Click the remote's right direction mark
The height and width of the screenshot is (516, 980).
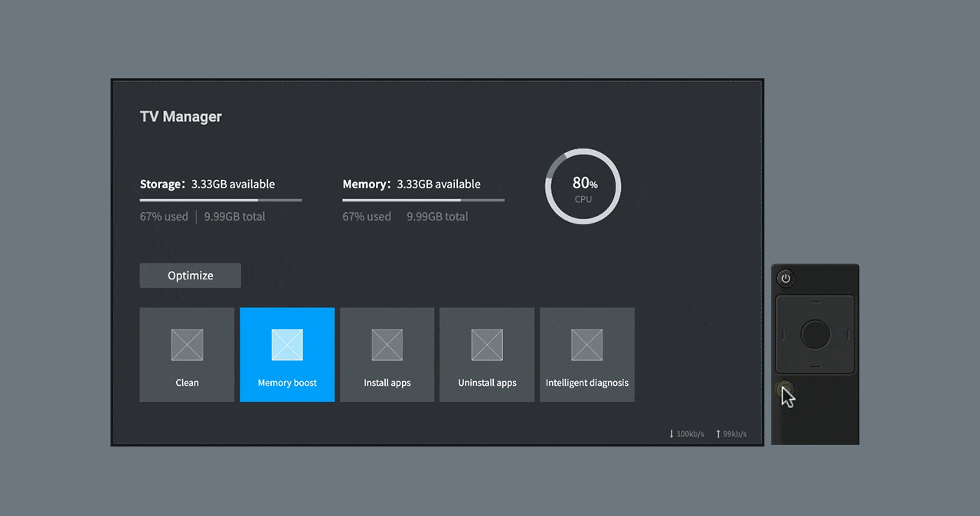pyautogui.click(x=847, y=334)
